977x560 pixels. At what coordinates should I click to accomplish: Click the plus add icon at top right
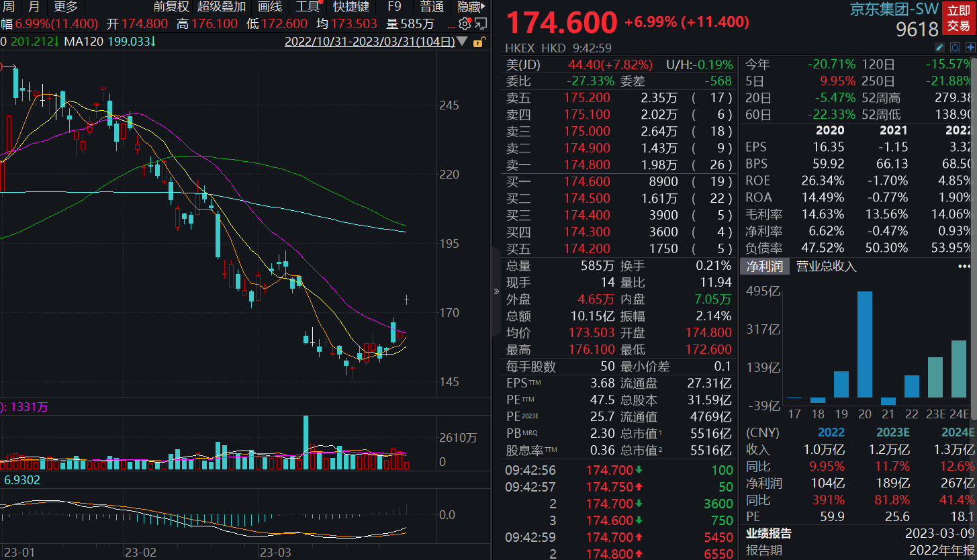coord(970,47)
